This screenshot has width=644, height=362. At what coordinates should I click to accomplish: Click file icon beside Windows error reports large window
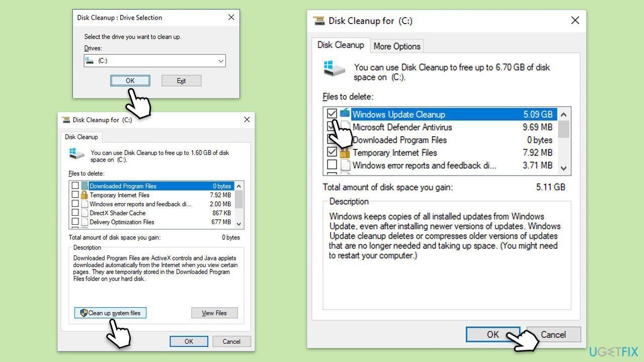[345, 165]
